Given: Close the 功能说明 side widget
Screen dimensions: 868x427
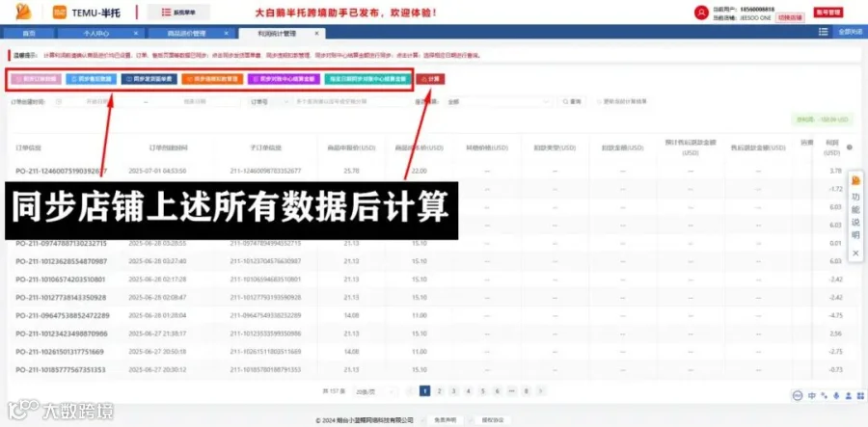Looking at the screenshot, I should [855, 254].
